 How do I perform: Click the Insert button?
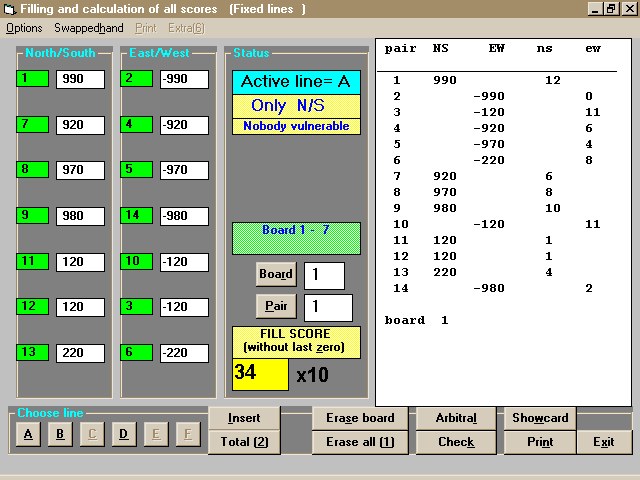pyautogui.click(x=244, y=418)
